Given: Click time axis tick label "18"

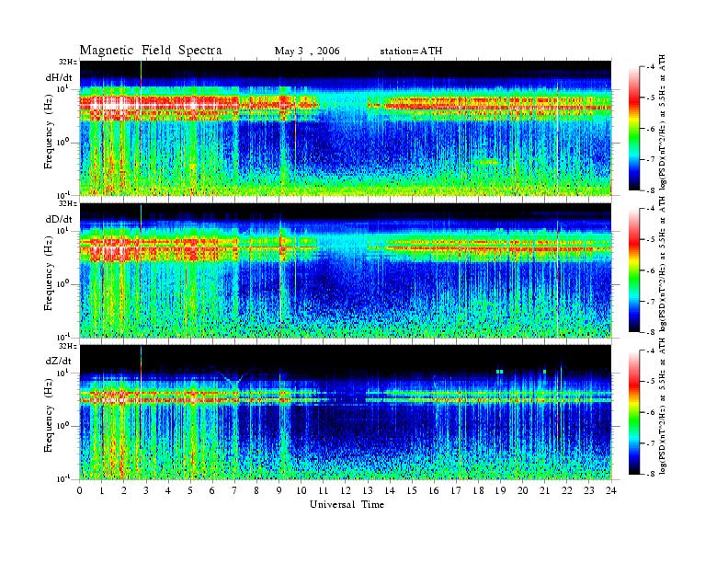Looking at the screenshot, I should click(478, 491).
